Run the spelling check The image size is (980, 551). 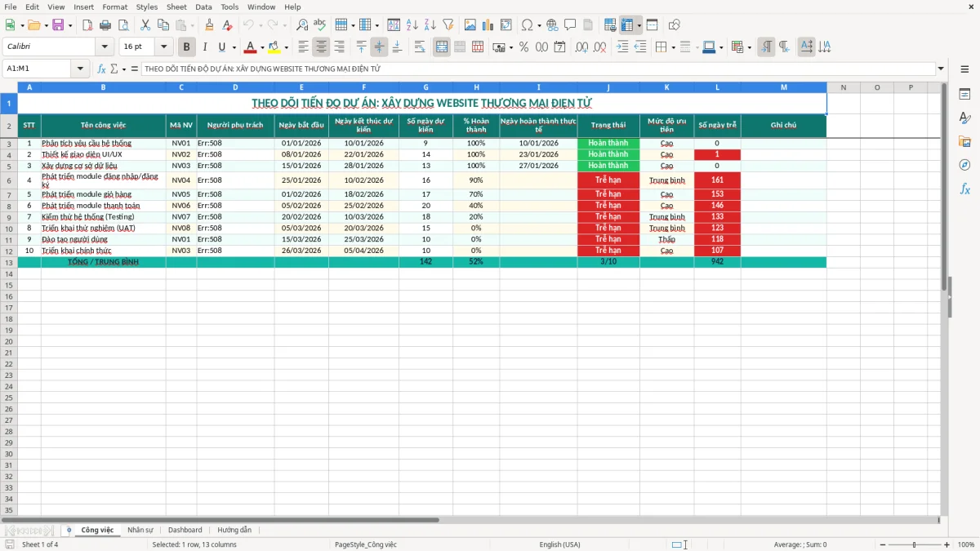click(320, 25)
